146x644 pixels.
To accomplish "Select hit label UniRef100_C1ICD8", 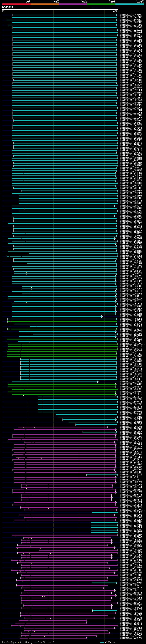I will (x=131, y=37).
